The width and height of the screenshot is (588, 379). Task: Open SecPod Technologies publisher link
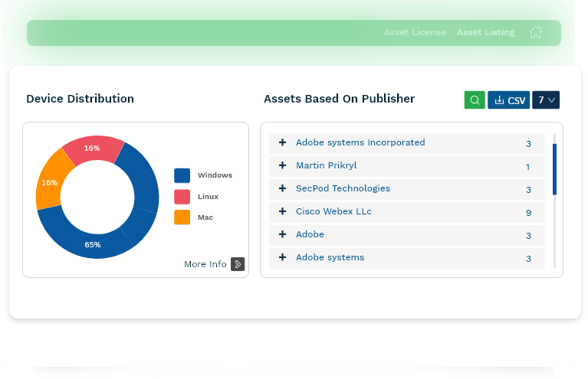click(343, 188)
